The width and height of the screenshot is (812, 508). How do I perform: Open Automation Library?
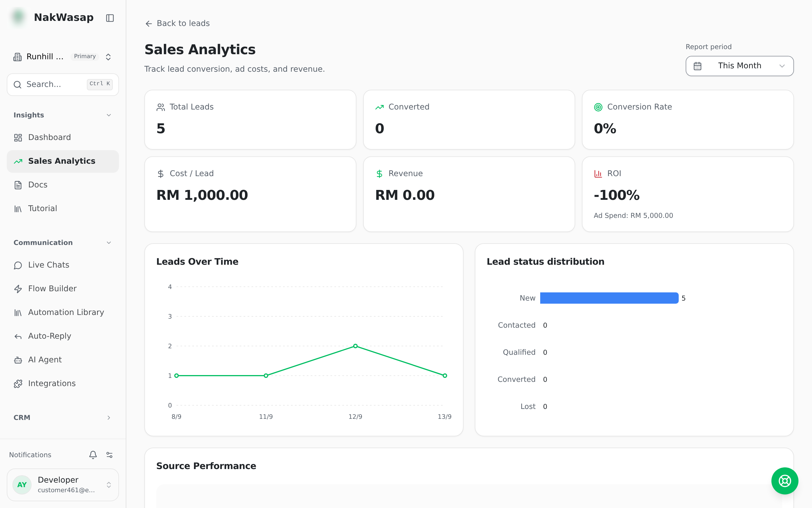pos(63,312)
